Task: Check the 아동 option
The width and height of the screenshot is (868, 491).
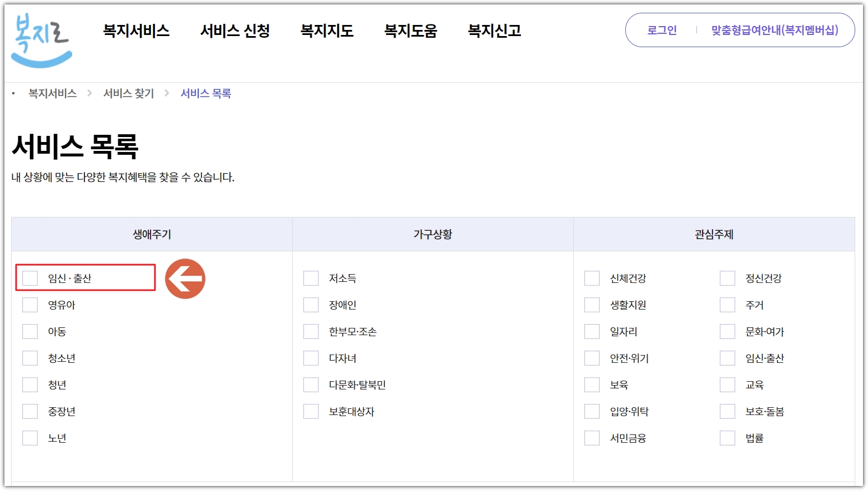Action: pos(30,331)
